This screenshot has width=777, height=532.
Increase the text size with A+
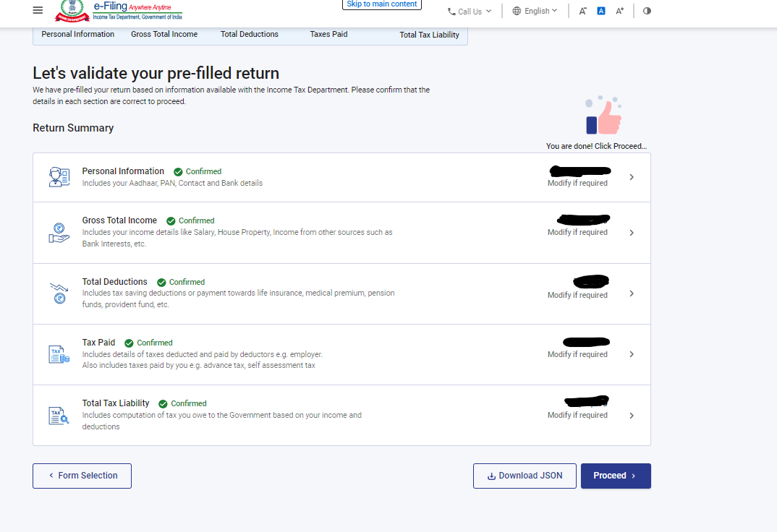click(619, 10)
